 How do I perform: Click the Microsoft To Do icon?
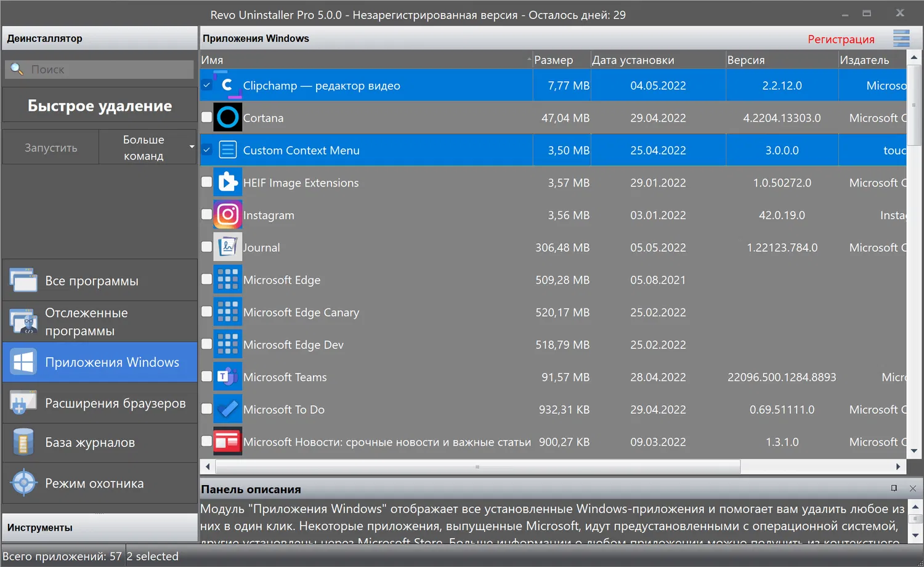[x=227, y=409]
